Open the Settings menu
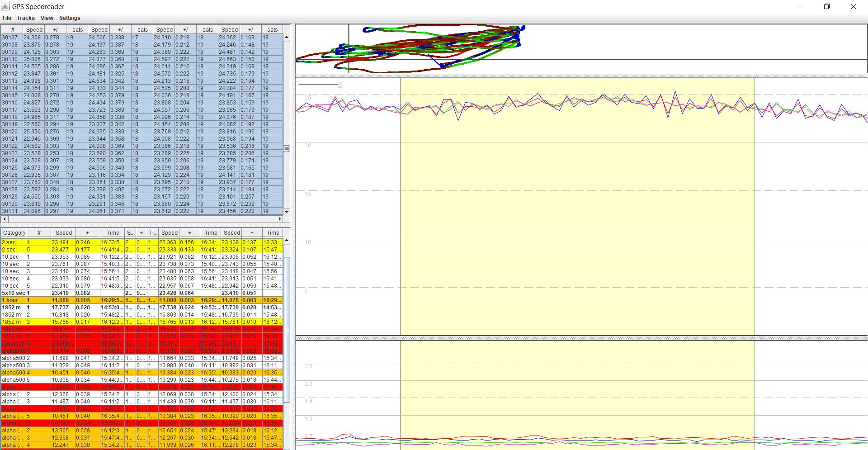The width and height of the screenshot is (868, 450). click(x=70, y=18)
